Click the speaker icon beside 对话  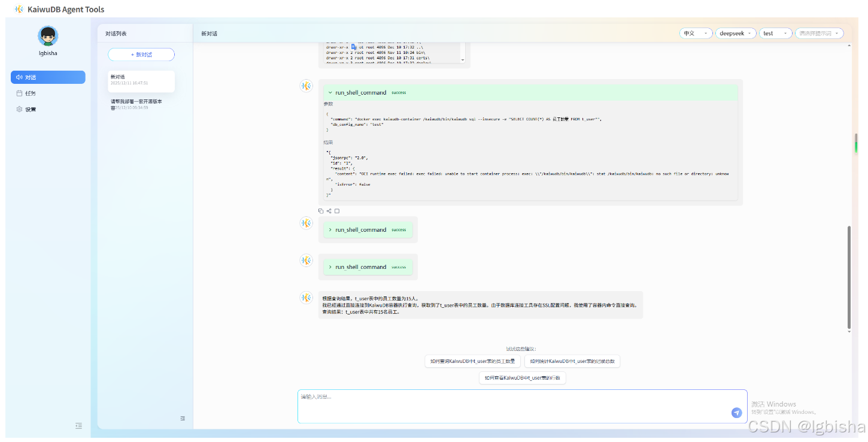click(x=19, y=77)
